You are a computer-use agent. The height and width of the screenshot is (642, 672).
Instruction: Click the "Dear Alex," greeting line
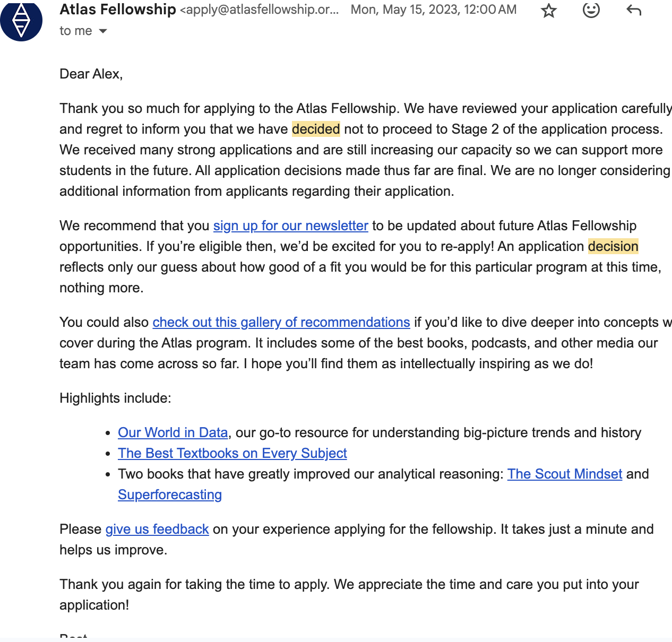pyautogui.click(x=91, y=74)
